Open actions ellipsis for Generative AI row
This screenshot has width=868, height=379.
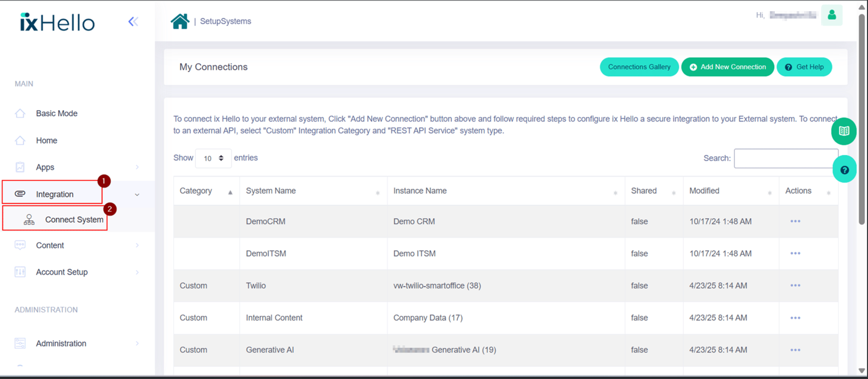pos(795,350)
